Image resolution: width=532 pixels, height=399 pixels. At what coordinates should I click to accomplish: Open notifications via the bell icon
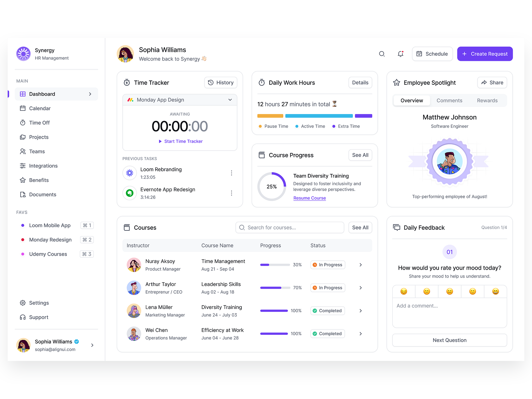coord(400,54)
